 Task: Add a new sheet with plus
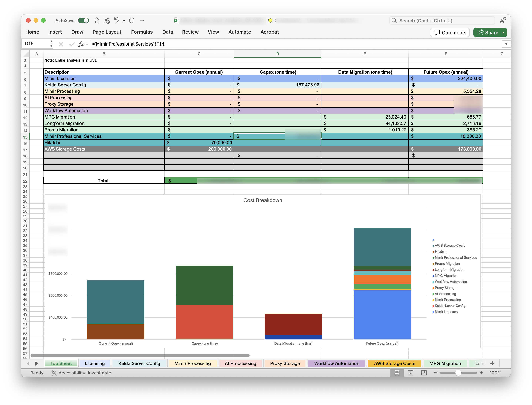click(492, 363)
